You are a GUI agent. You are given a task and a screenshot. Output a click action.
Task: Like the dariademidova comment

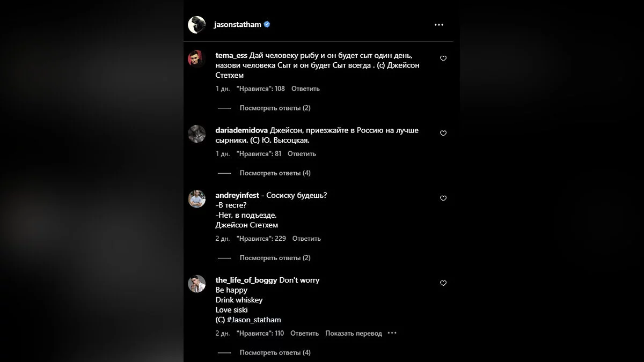443,134
